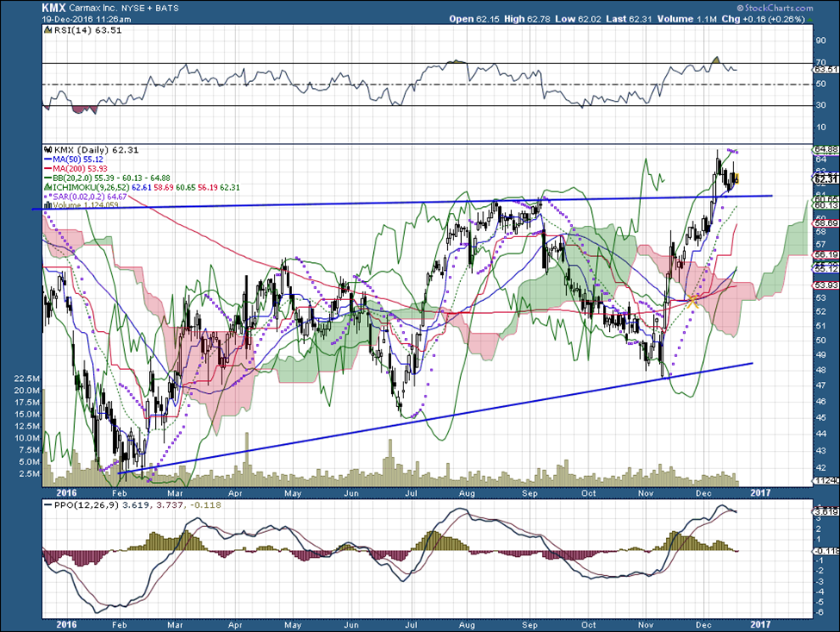Screen dimensions: 840x632
Task: Click the May label under price chart
Action: pyautogui.click(x=293, y=493)
